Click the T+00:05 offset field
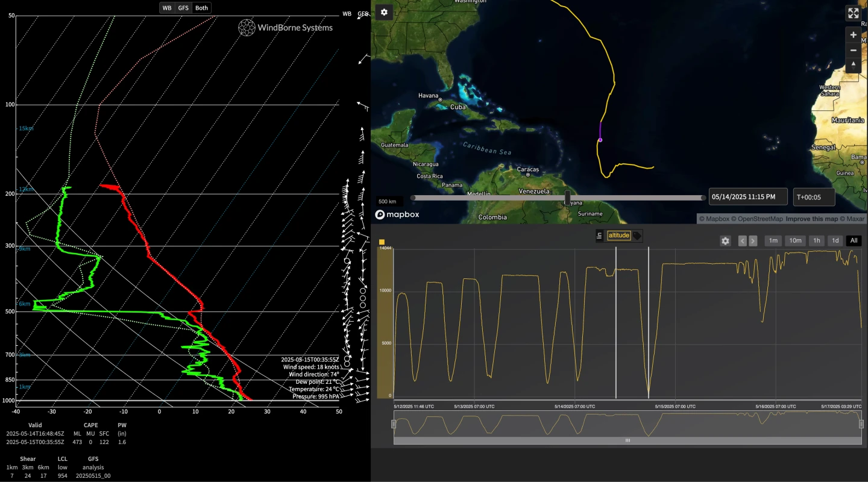The height and width of the screenshot is (482, 868). tap(814, 197)
